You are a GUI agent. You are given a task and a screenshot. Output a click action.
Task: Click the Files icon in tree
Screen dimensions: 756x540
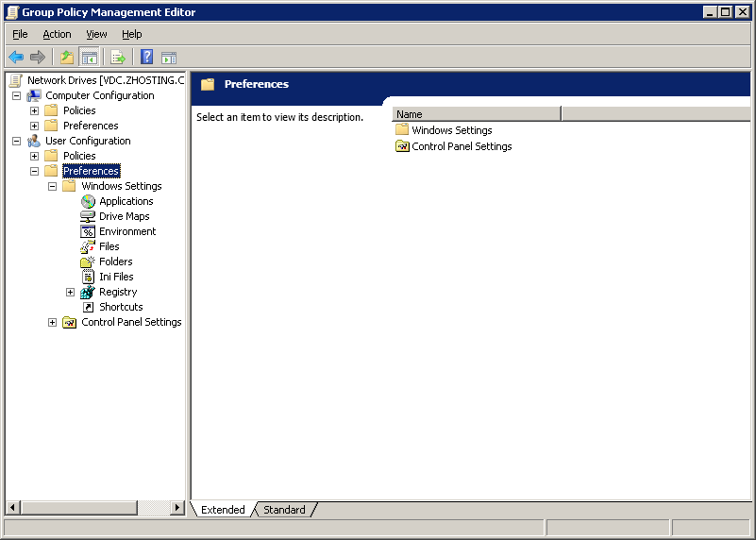point(87,246)
